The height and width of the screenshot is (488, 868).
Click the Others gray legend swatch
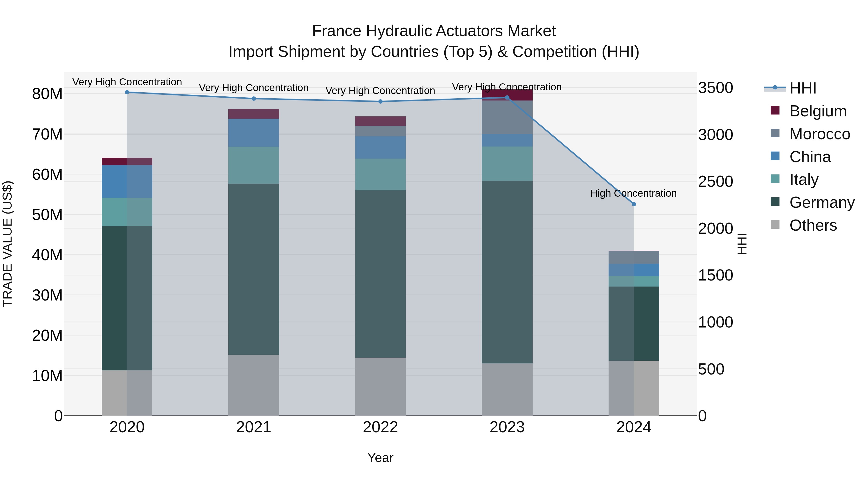[x=775, y=224]
